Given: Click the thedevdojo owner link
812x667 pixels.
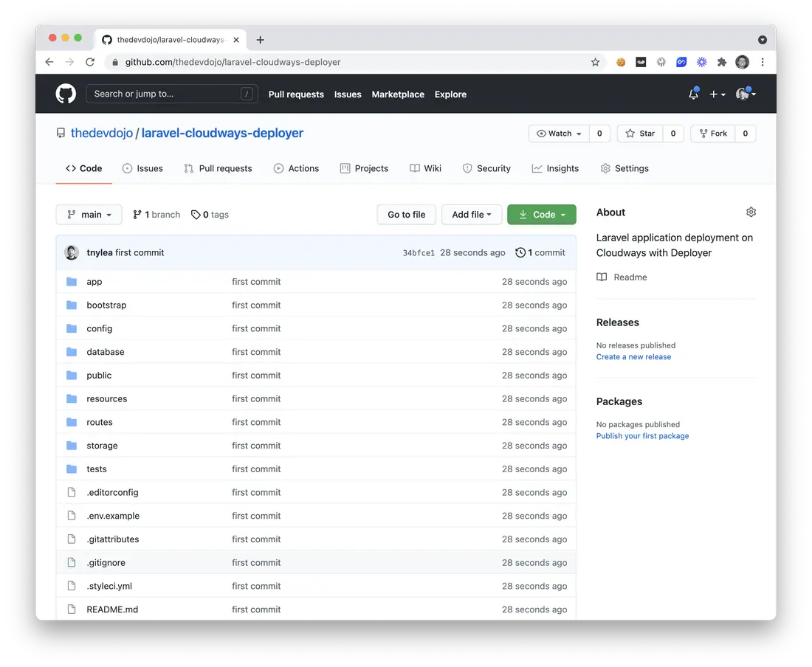Looking at the screenshot, I should coord(102,133).
